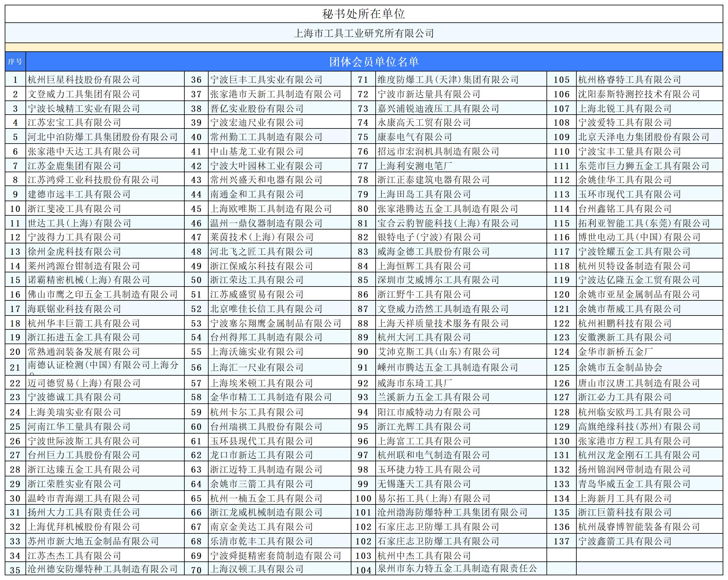
Task: Select 沧州渤海防爆特种工具集团有限公司
Action: 452,512
